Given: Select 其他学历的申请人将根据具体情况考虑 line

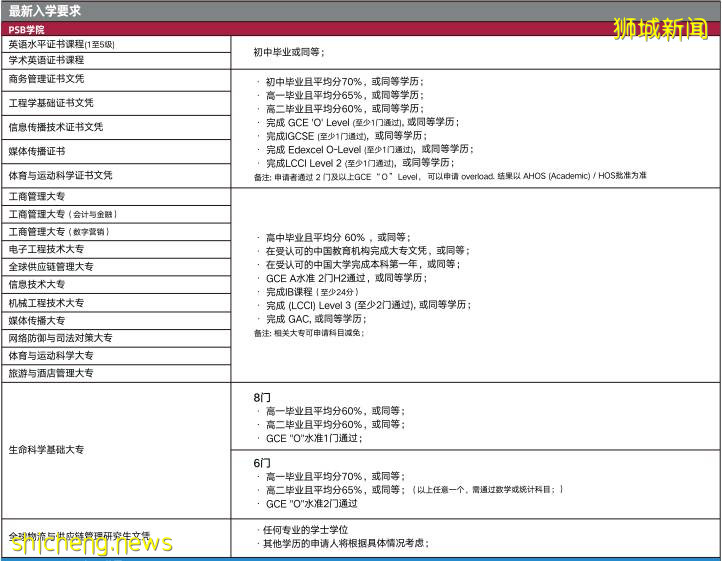Looking at the screenshot, I should click(345, 544).
